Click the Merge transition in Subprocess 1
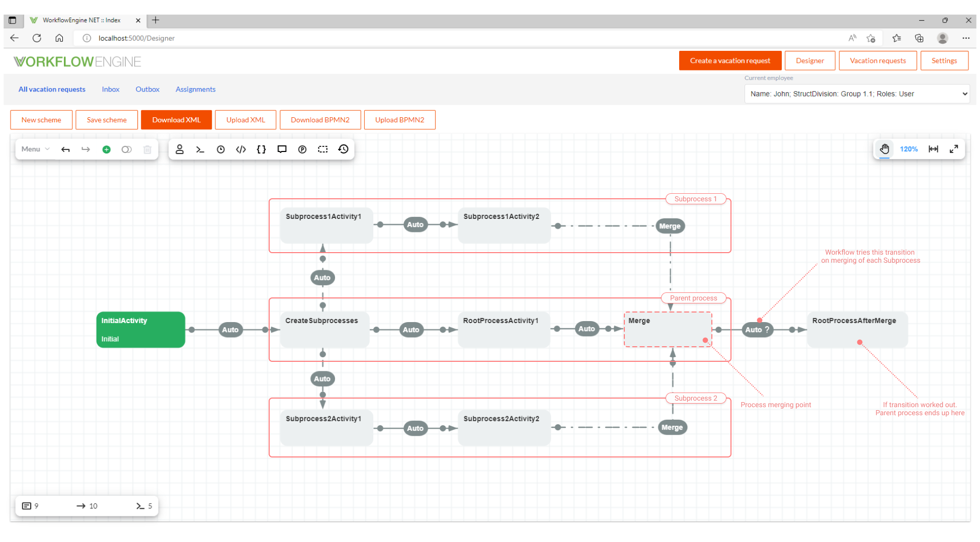The height and width of the screenshot is (542, 980). tap(670, 226)
